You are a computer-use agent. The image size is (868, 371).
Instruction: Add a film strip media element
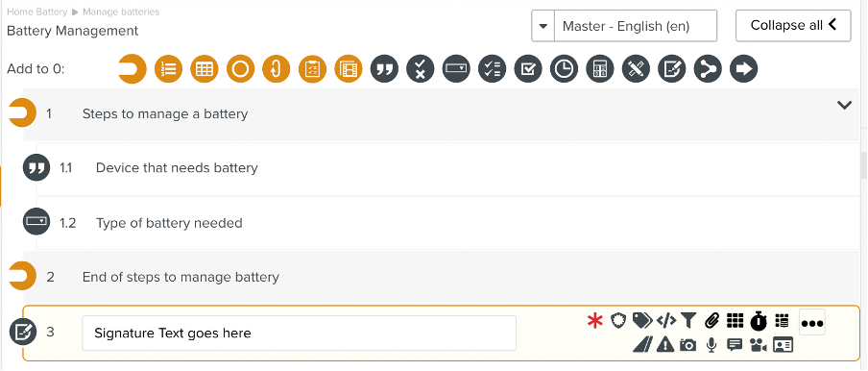pyautogui.click(x=349, y=68)
